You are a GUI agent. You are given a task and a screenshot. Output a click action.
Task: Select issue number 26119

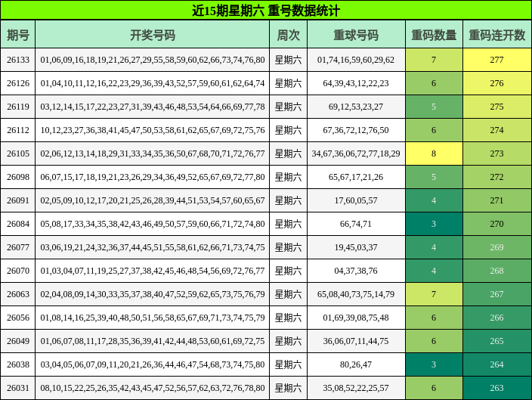[x=18, y=107]
